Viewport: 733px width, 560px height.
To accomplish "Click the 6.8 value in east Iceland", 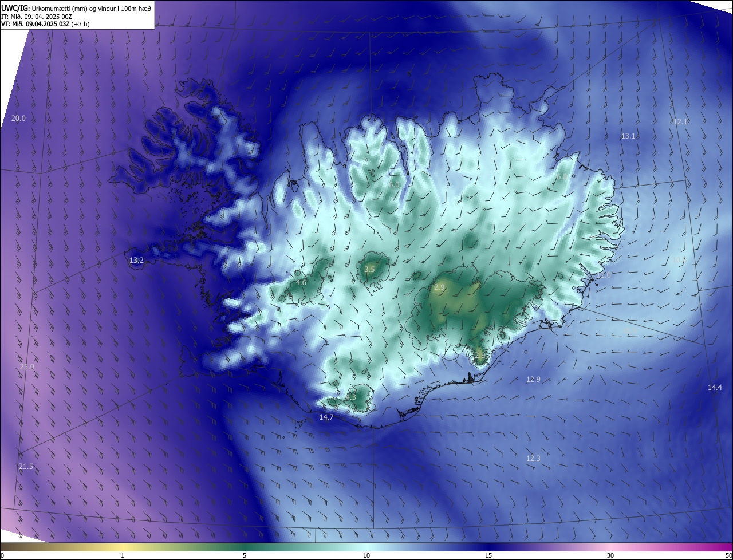I will click(562, 178).
